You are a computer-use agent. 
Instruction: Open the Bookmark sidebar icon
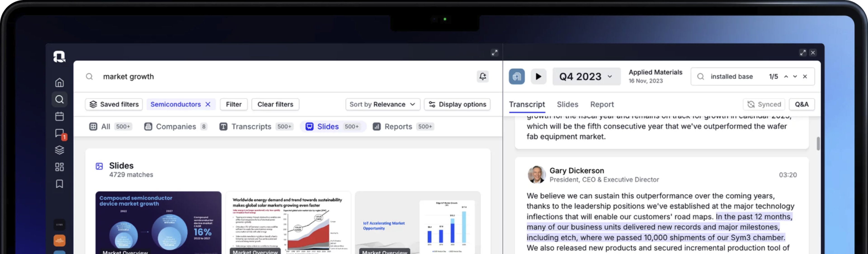click(x=59, y=184)
